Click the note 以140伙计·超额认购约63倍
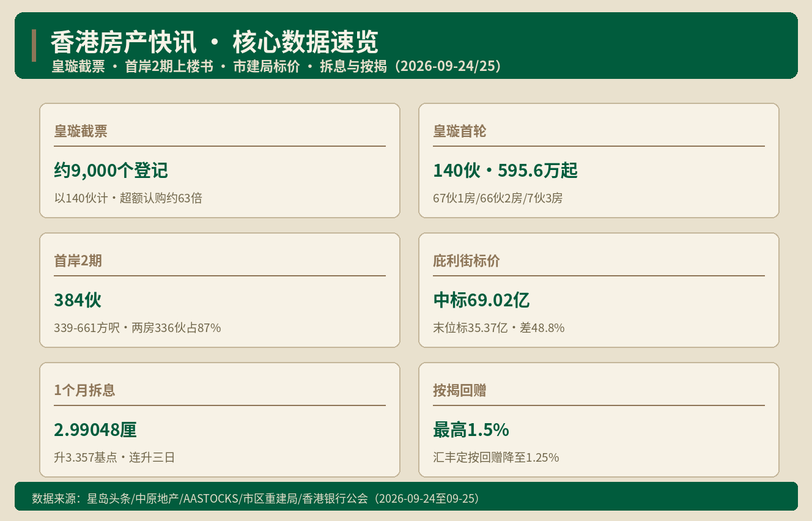Viewport: 812px width, 521px height. coord(128,198)
